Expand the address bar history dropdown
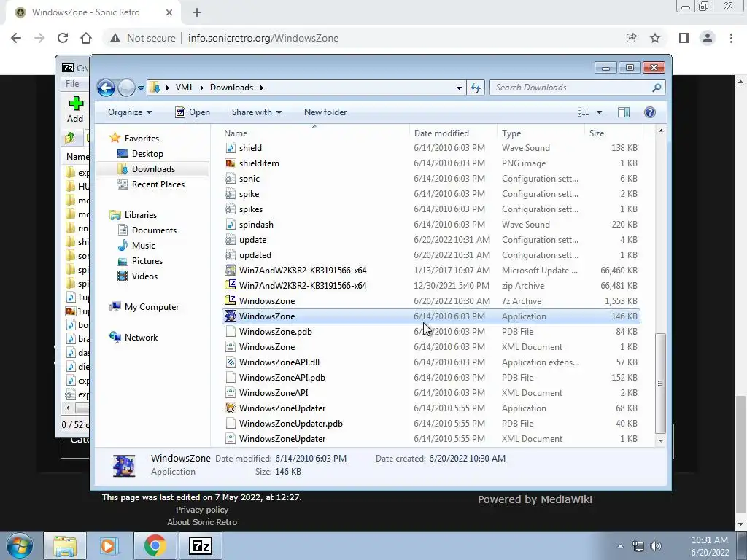Screen dimensions: 747x560 tap(459, 87)
